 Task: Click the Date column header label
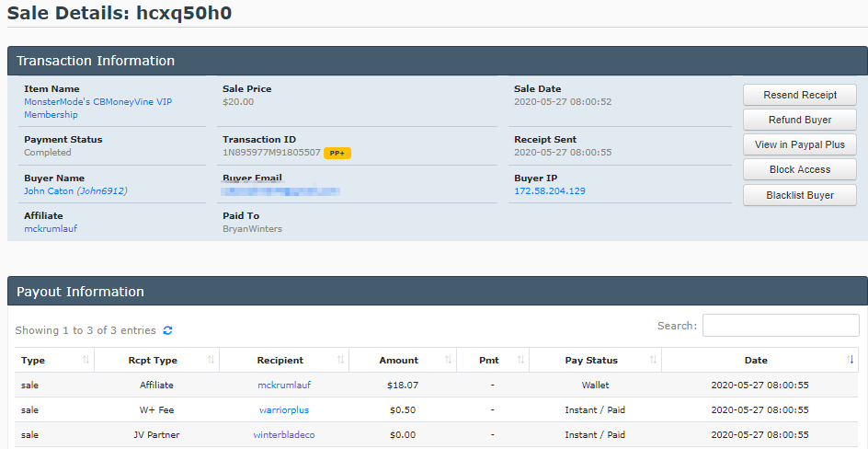tap(756, 361)
